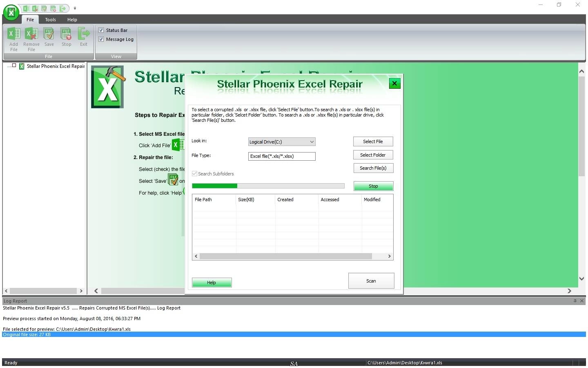Click Stop in quick access toolbar
The height and width of the screenshot is (368, 588).
tap(53, 8)
